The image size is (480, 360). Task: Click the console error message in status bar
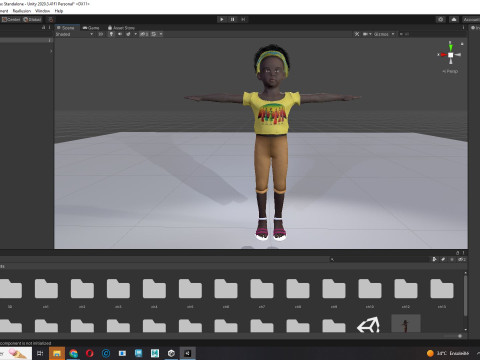[26, 343]
